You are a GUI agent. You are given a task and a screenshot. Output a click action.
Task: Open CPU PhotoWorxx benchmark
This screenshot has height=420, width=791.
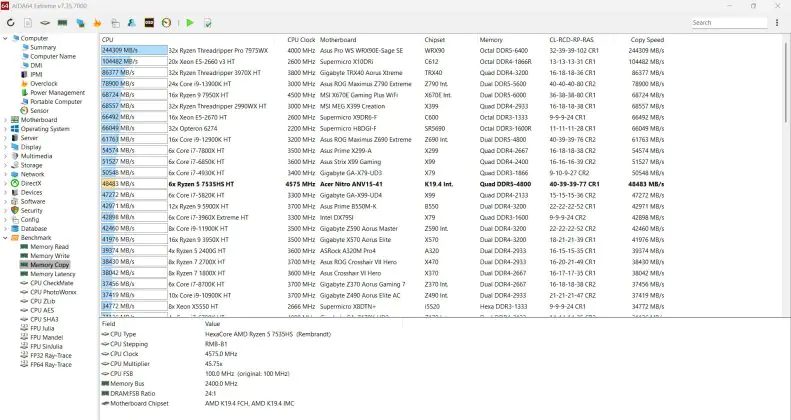tap(53, 292)
